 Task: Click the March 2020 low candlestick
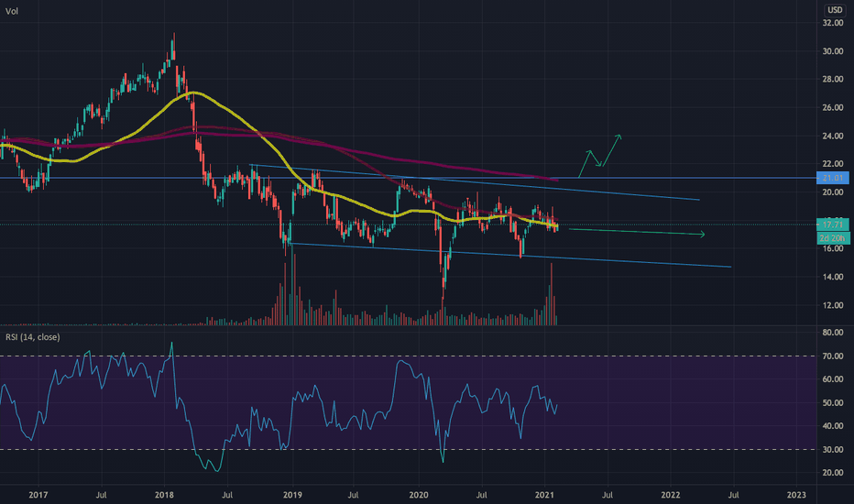tap(443, 278)
